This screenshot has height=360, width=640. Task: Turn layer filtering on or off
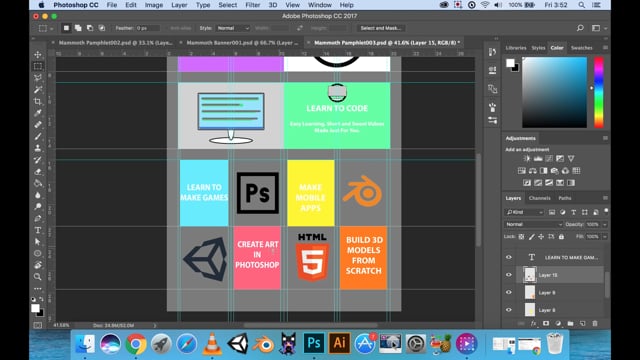tap(606, 211)
